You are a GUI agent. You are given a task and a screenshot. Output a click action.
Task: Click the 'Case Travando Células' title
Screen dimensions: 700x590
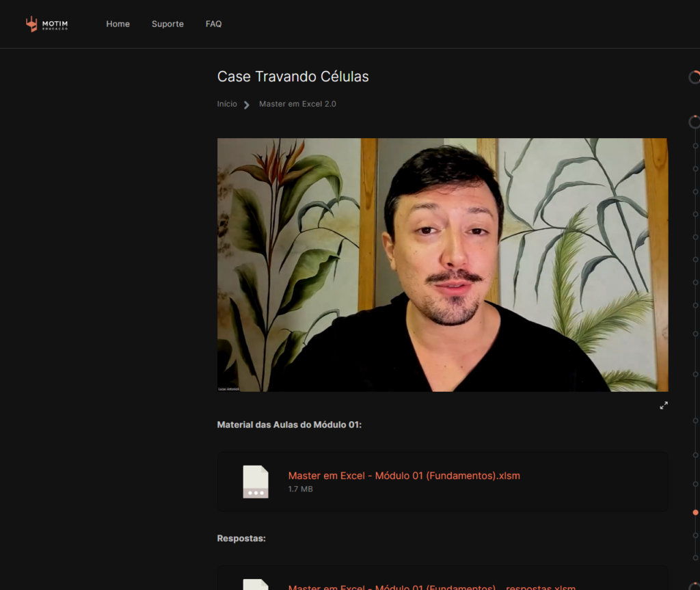[293, 77]
